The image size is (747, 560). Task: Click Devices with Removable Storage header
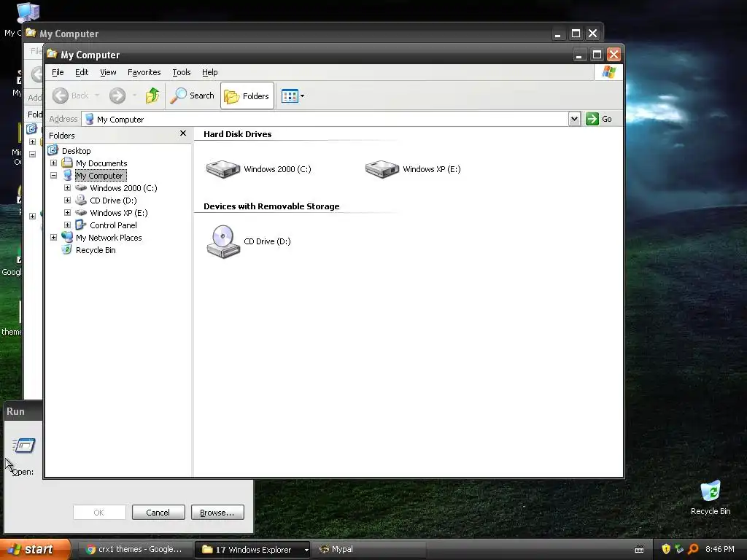[x=271, y=206]
